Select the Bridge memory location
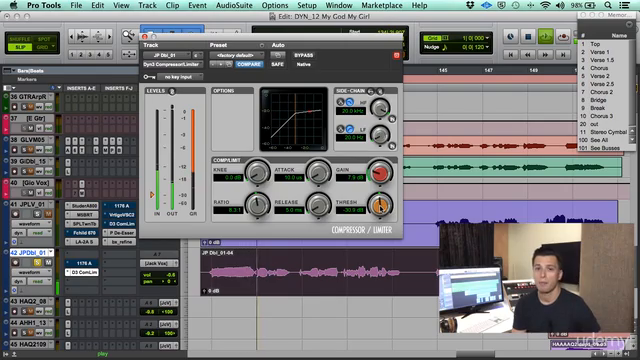This screenshot has width=640, height=360. (x=598, y=100)
